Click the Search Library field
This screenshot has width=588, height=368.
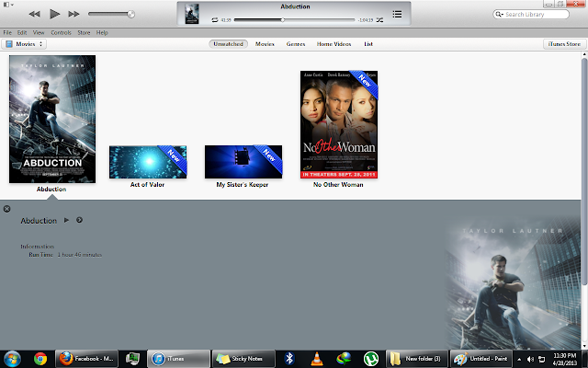531,15
